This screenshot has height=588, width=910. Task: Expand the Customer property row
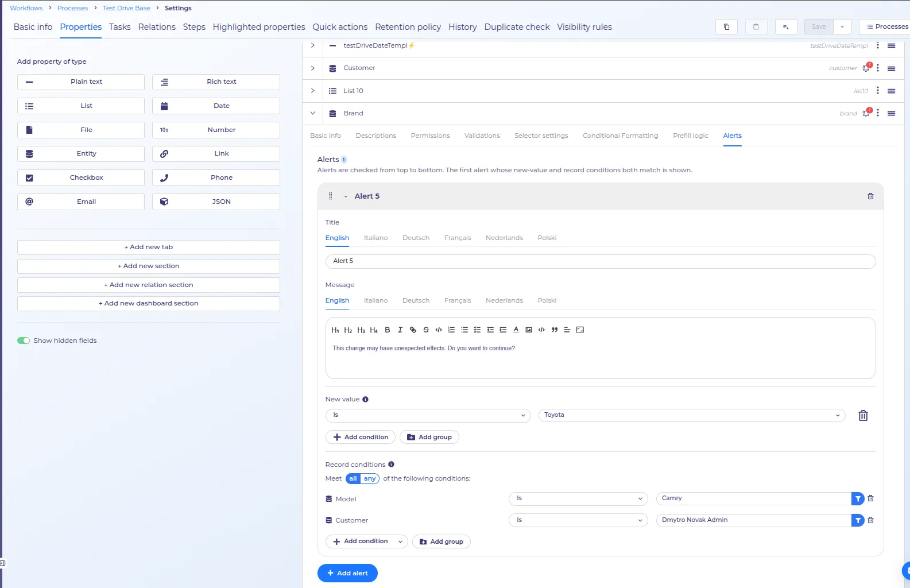click(x=313, y=68)
